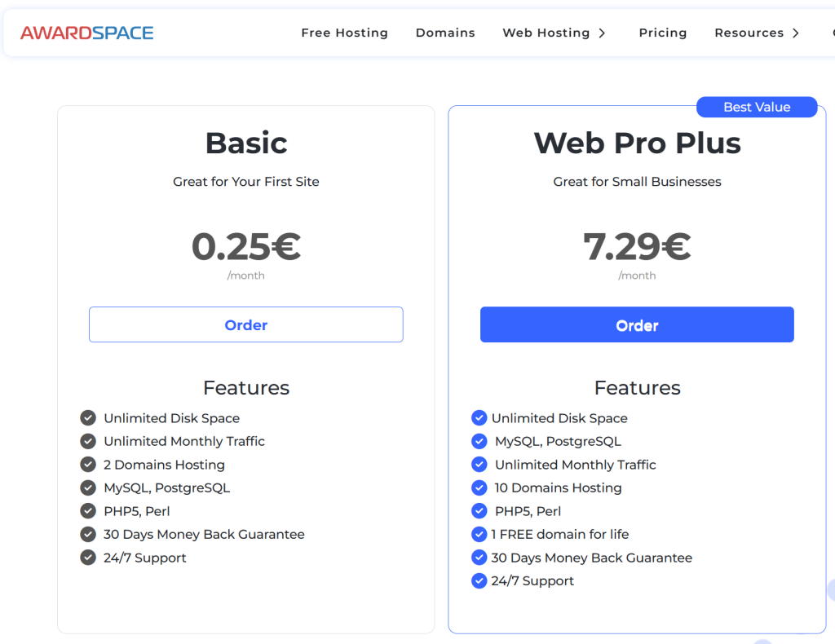Click the 0.25€ price text
Viewport: 835px width, 644px height.
point(246,246)
